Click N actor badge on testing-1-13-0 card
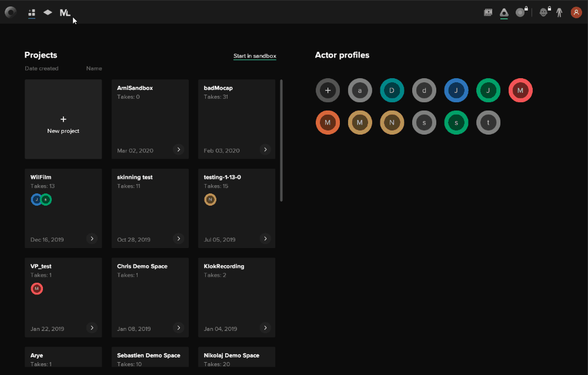 click(210, 199)
